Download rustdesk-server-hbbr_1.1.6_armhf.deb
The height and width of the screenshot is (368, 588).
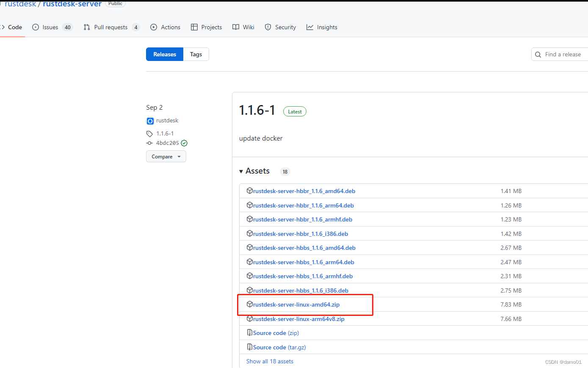pyautogui.click(x=303, y=219)
